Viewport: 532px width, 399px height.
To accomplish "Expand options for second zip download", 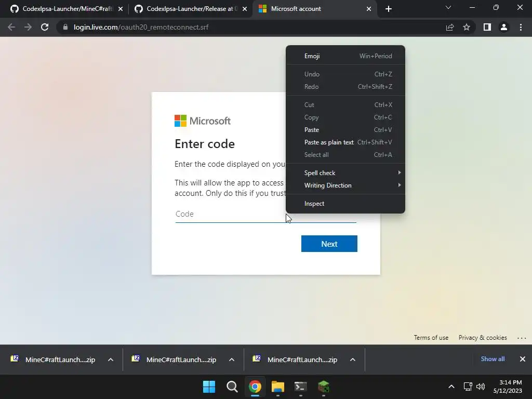I will tap(232, 360).
